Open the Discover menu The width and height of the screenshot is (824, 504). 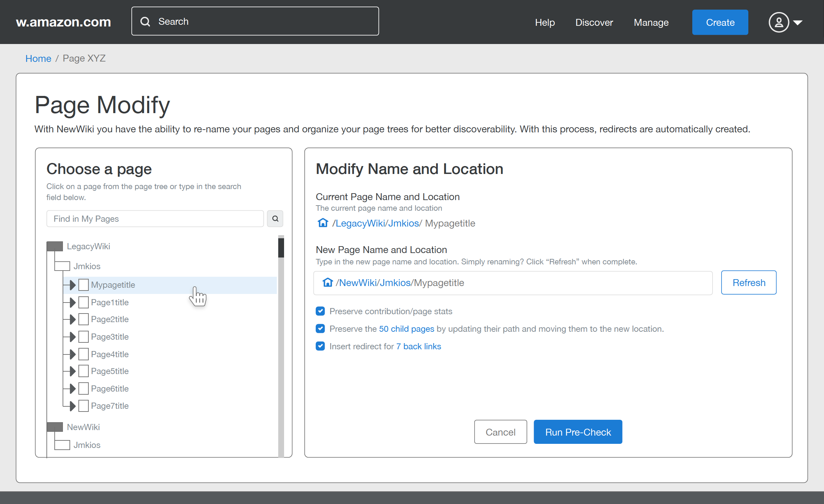[x=594, y=22]
